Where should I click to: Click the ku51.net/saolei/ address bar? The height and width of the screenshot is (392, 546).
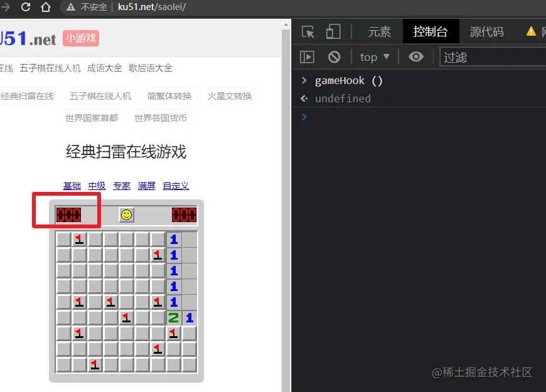click(152, 7)
